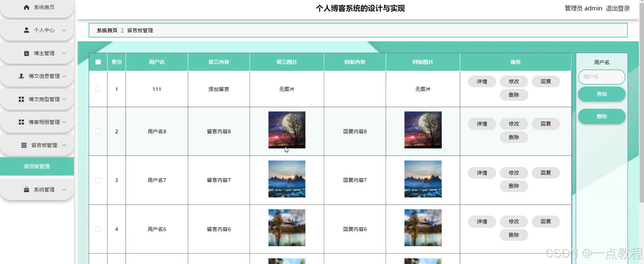Image resolution: width=644 pixels, height=264 pixels.
Task: Click the grid icon beside 博客相册管理
Action: pos(21,122)
